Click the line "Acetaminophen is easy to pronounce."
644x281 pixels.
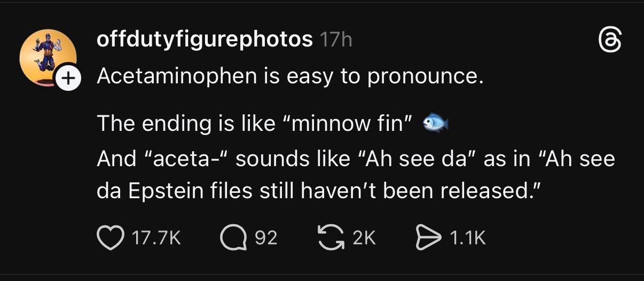pyautogui.click(x=290, y=78)
